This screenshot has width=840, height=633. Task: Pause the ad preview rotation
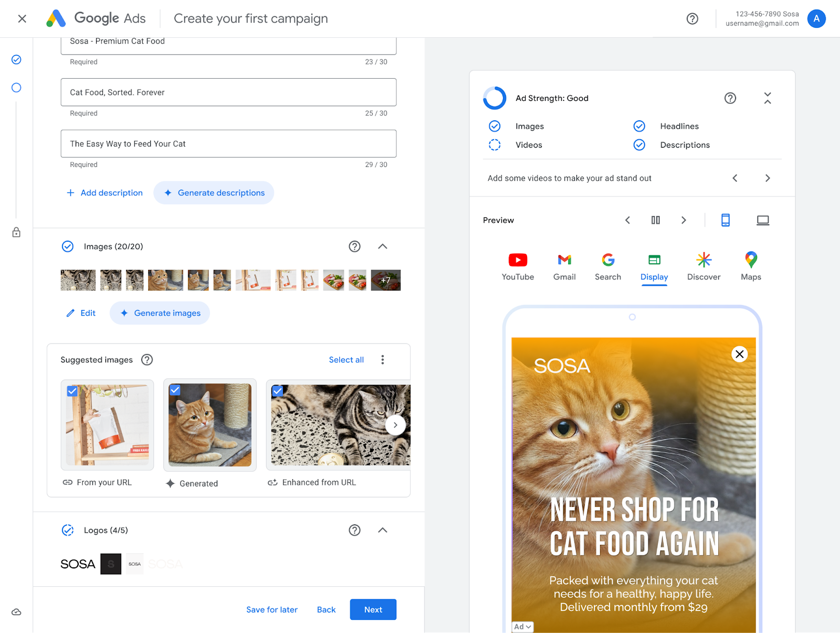click(x=655, y=220)
